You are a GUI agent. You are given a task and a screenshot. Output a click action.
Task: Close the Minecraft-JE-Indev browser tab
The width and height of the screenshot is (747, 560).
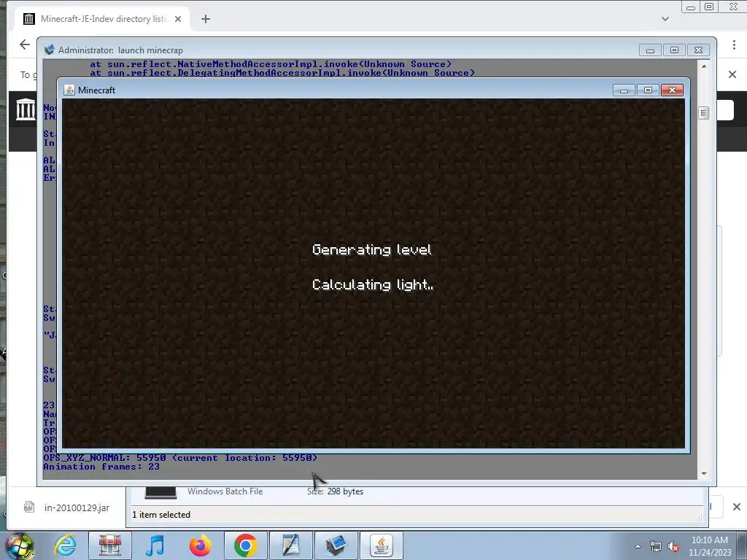point(178,19)
